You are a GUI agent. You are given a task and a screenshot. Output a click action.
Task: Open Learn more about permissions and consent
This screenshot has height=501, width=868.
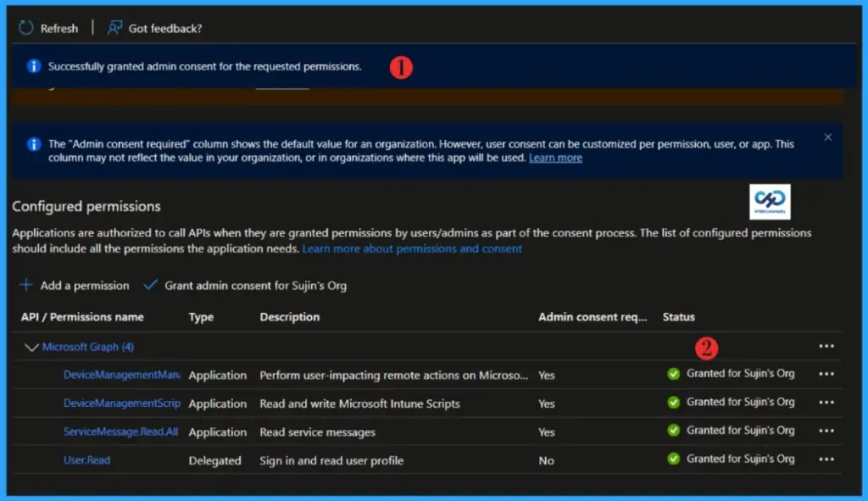[x=412, y=248]
